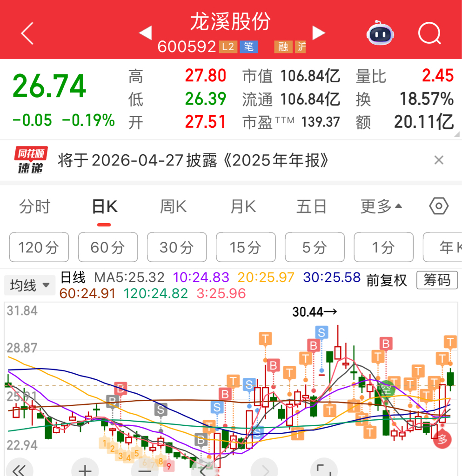Tap the 量比 2.45 value
Image resolution: width=462 pixels, height=476 pixels.
click(x=438, y=76)
